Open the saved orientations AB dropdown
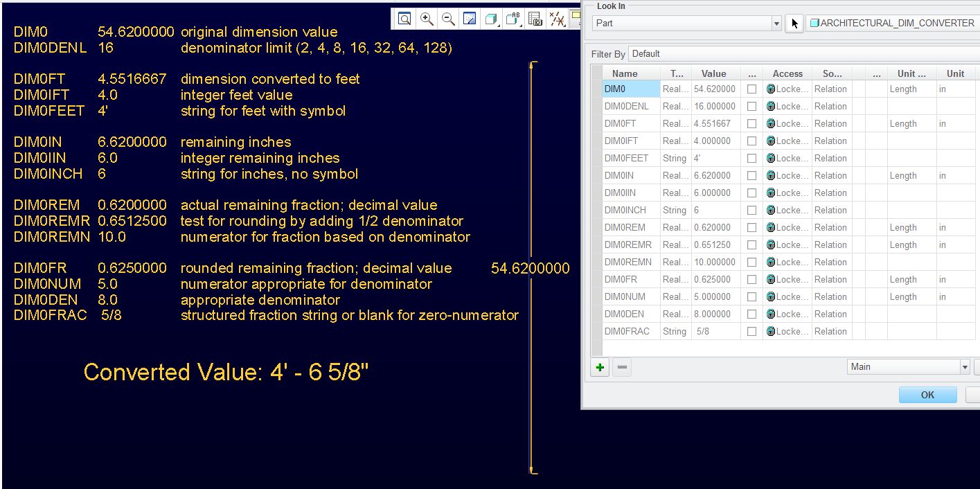Viewport: 980px width, 489px height. (513, 19)
